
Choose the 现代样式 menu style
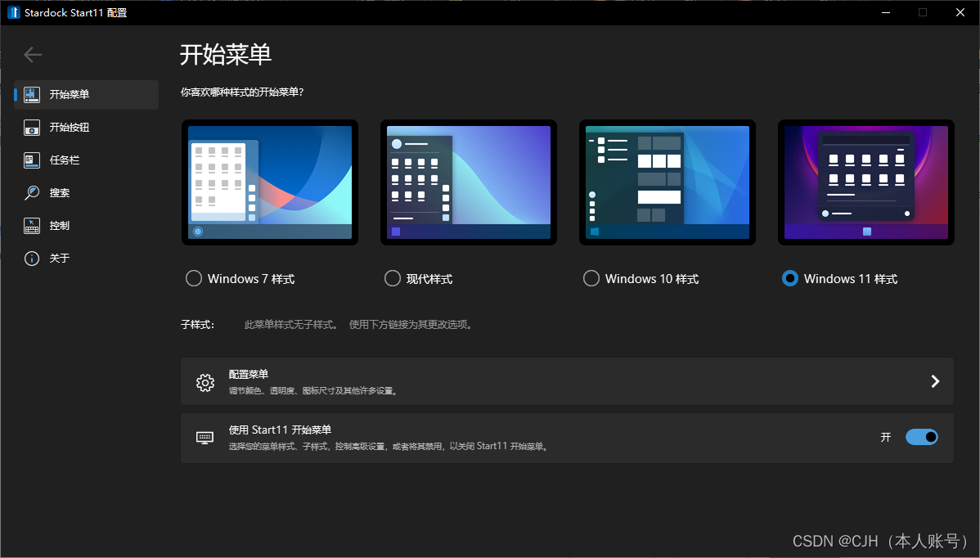point(392,278)
